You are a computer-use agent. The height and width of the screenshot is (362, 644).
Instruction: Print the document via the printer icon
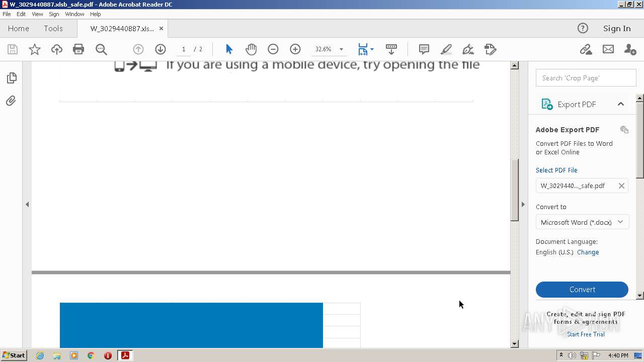(x=78, y=49)
